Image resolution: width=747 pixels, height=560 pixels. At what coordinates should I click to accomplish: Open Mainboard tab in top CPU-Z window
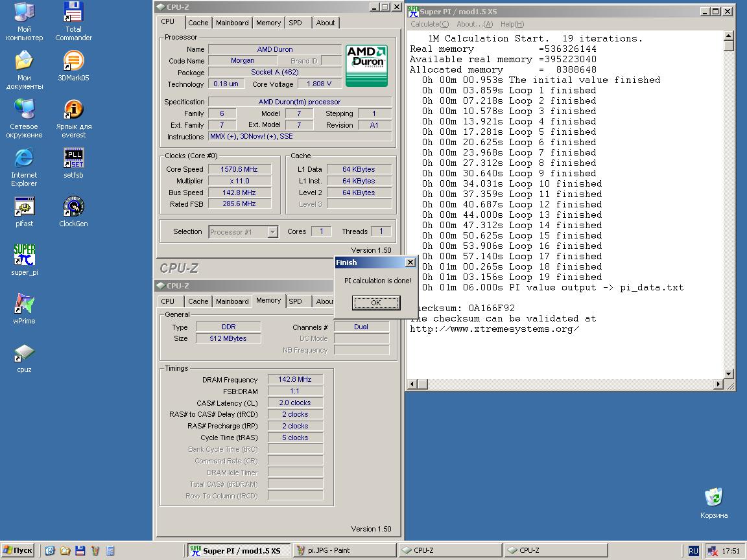232,23
